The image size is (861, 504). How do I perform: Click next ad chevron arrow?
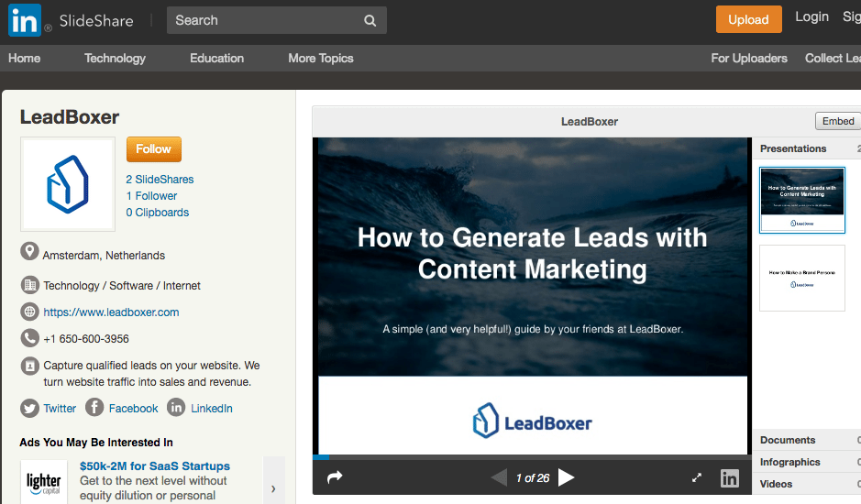tap(273, 488)
